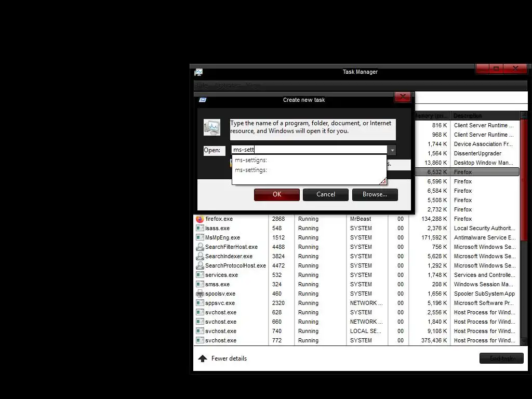Click the Fewer details up-arrow icon
Viewport: 532px width, 399px height.
click(x=203, y=358)
